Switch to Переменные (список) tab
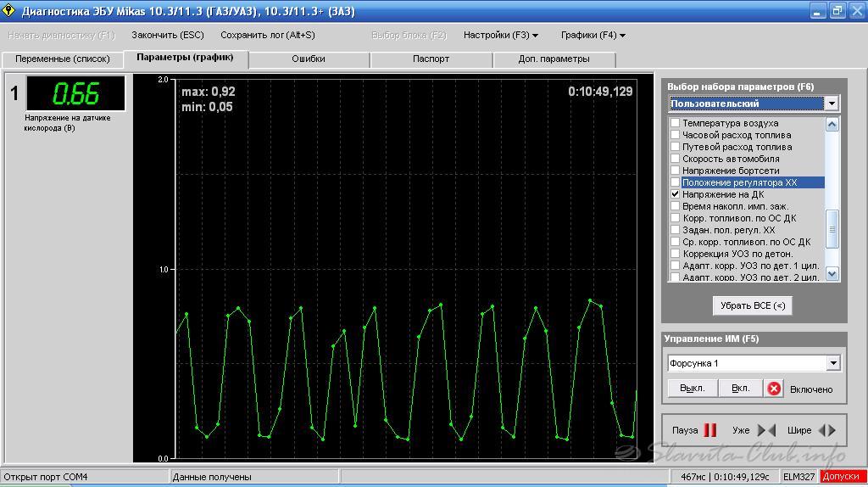The width and height of the screenshot is (868, 487). (x=63, y=59)
